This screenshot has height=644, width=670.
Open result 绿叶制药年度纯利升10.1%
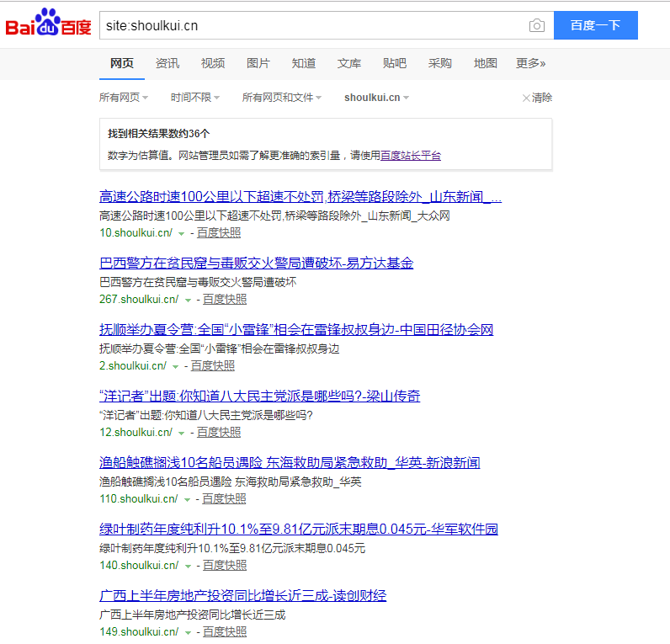pyautogui.click(x=299, y=529)
